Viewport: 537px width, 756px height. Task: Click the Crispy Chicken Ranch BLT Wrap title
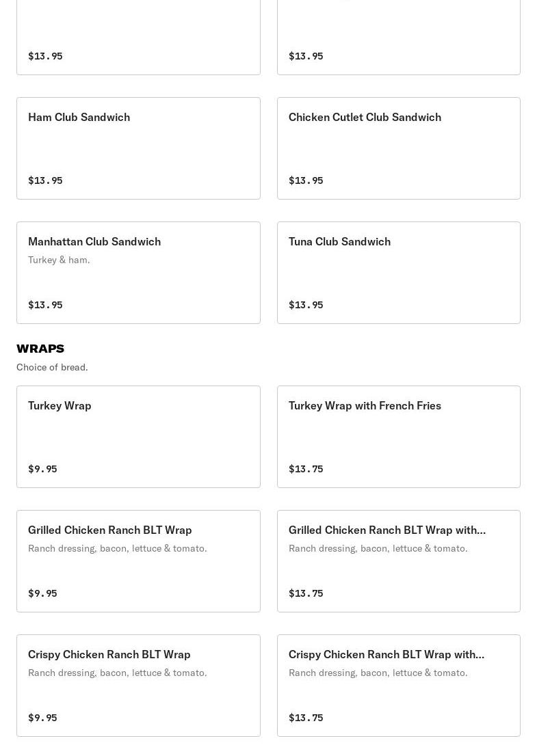pos(109,654)
